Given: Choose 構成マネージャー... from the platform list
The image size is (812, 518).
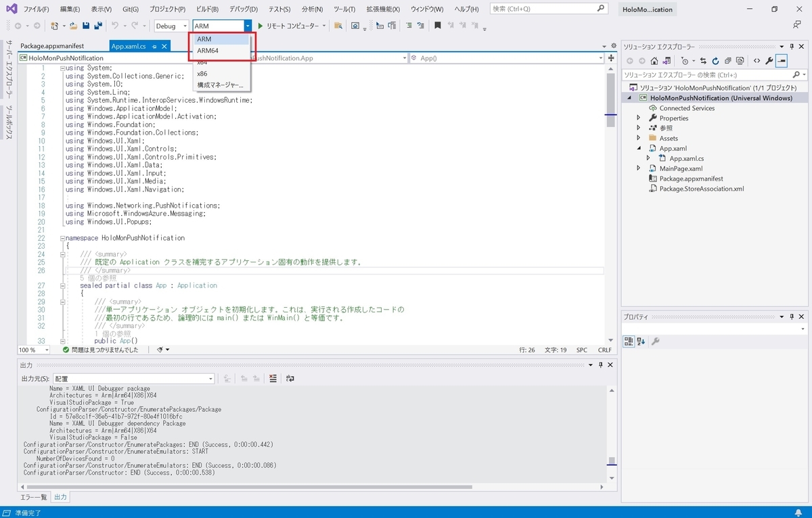Looking at the screenshot, I should click(x=222, y=85).
